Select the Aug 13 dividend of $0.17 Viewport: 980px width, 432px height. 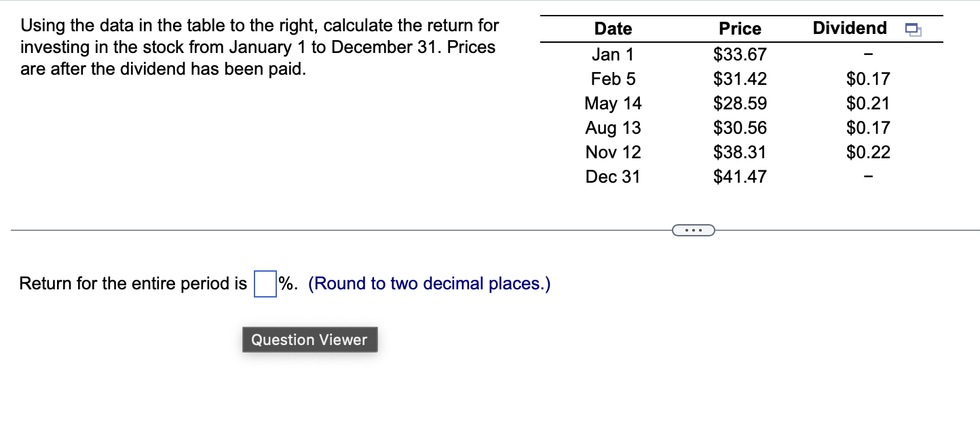[868, 128]
